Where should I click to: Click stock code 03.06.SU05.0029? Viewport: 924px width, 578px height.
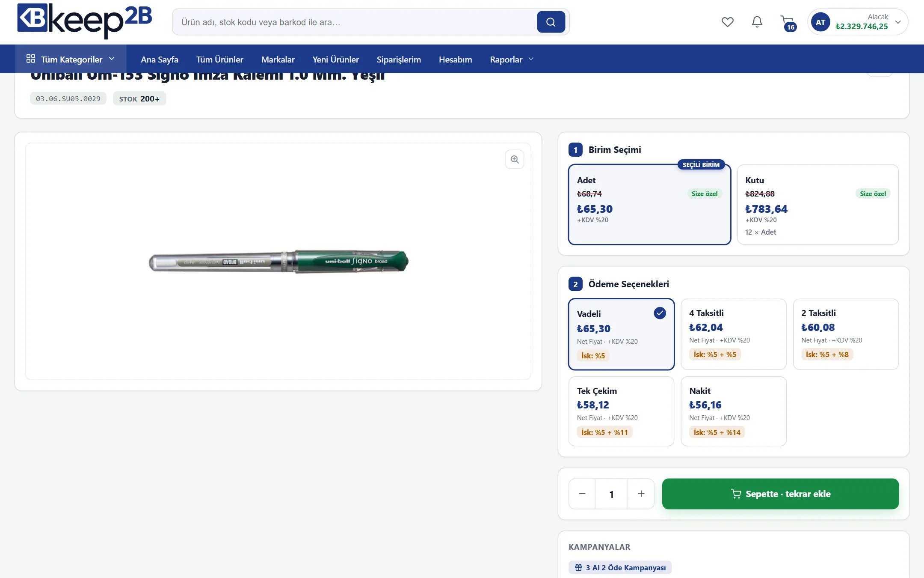pyautogui.click(x=68, y=98)
